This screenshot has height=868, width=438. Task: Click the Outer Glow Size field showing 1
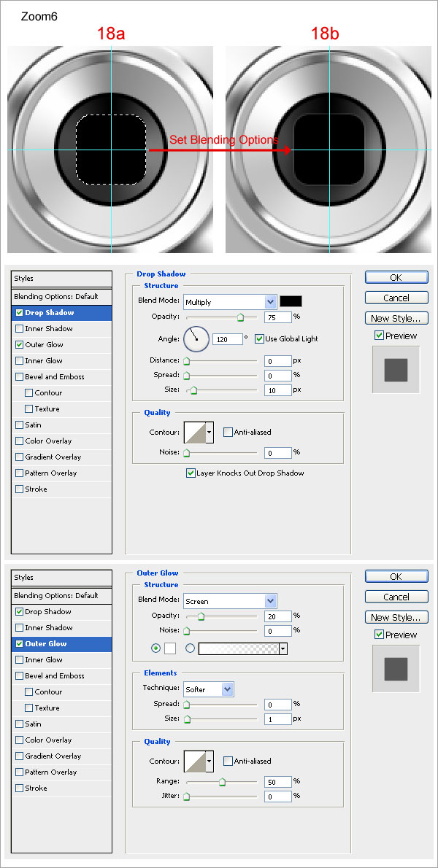[x=277, y=719]
